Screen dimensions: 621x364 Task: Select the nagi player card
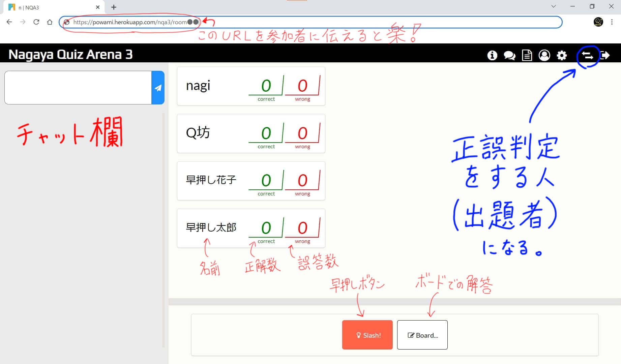(x=251, y=86)
